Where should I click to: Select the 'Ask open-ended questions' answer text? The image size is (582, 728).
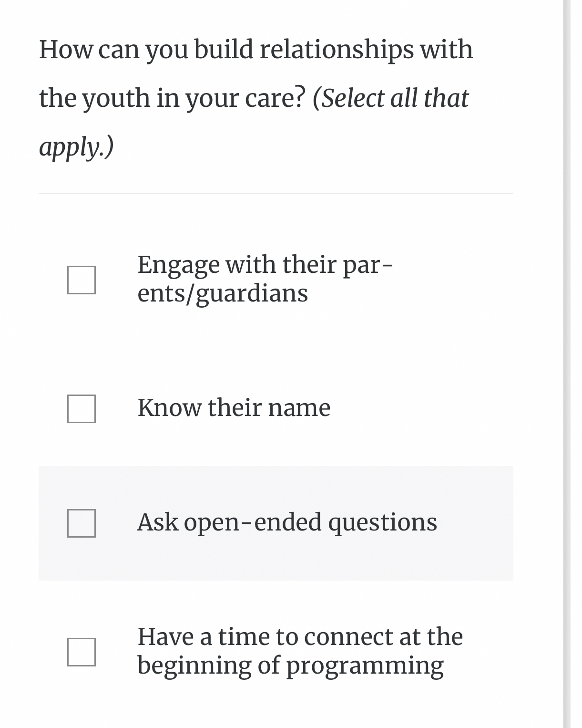287,523
